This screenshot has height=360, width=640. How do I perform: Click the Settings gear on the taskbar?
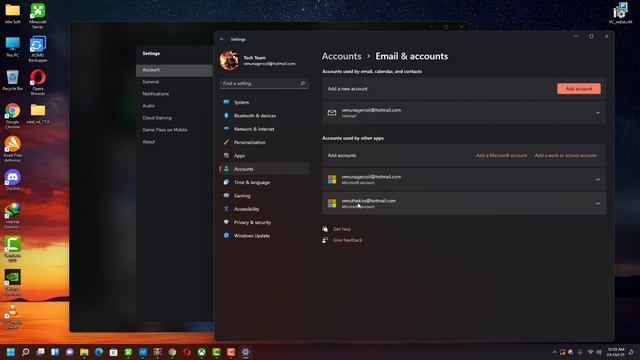[245, 352]
